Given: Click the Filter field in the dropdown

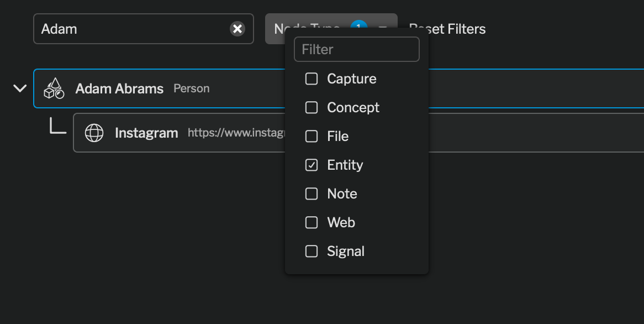Looking at the screenshot, I should tap(356, 49).
